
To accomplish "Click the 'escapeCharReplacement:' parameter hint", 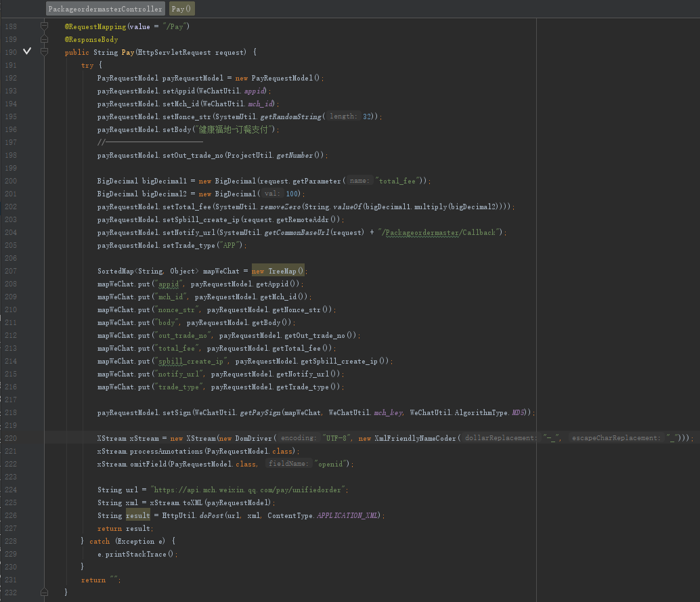I will (x=615, y=438).
